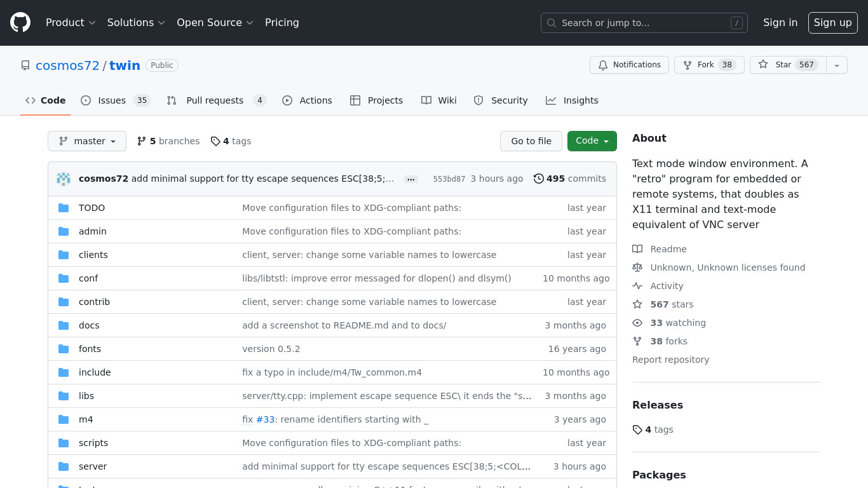
Task: Click the stars icon in About
Action: pos(637,304)
